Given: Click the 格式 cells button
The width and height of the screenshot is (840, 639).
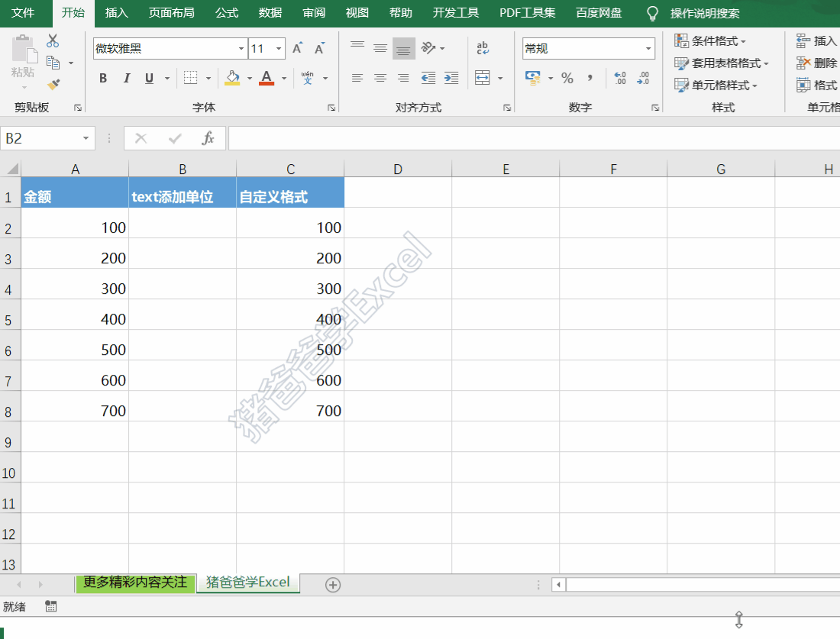Looking at the screenshot, I should 817,86.
